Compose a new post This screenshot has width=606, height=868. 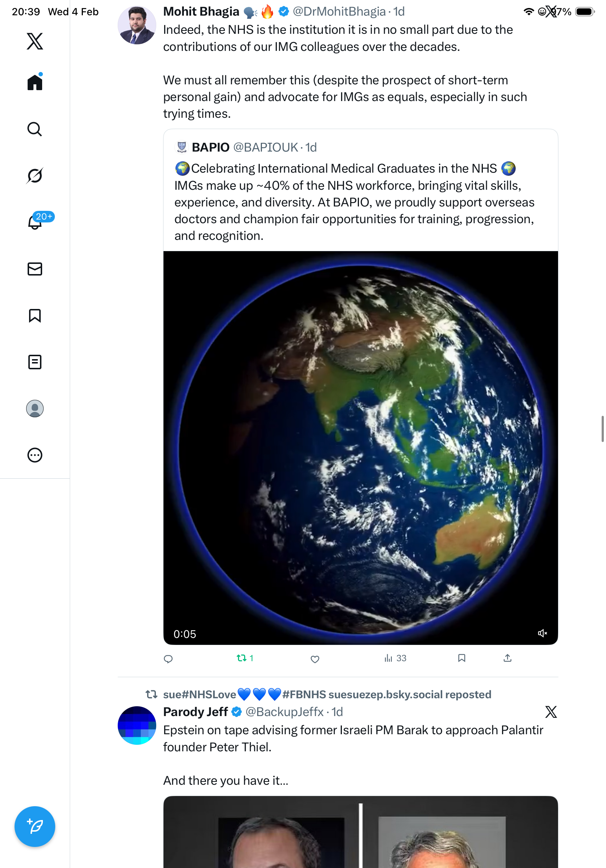click(35, 827)
